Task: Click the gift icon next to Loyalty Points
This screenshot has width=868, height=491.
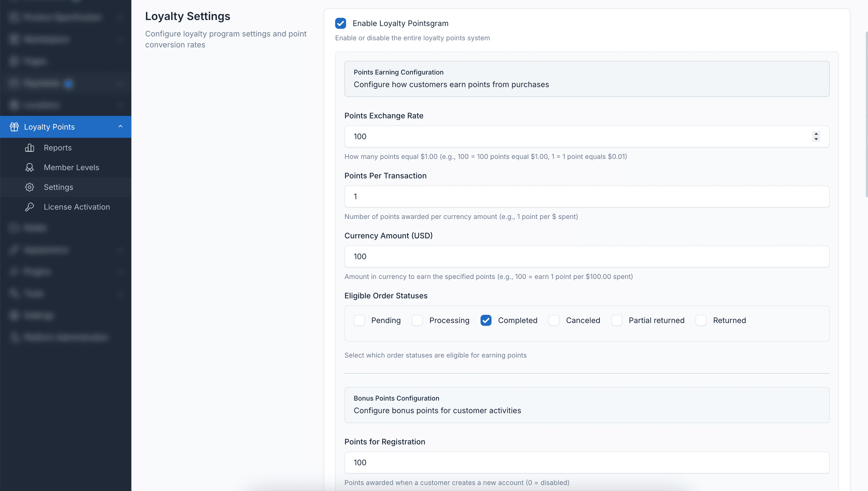Action: point(14,127)
